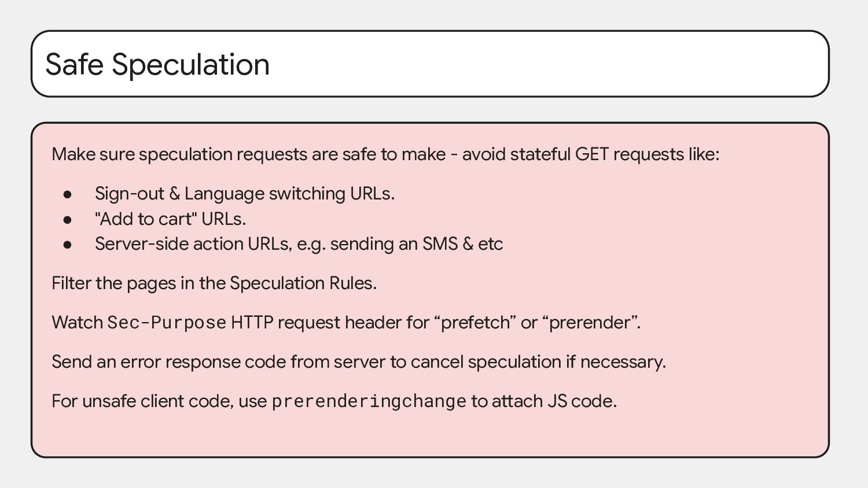Image resolution: width=868 pixels, height=488 pixels.
Task: Select the bullet before Server-side action URLs
Action: [68, 245]
